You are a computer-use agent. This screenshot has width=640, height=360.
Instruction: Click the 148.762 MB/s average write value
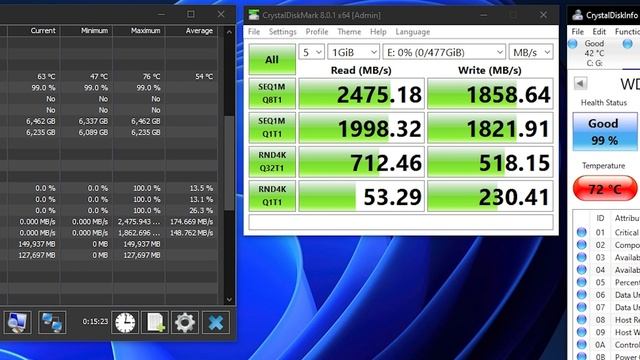(x=191, y=233)
